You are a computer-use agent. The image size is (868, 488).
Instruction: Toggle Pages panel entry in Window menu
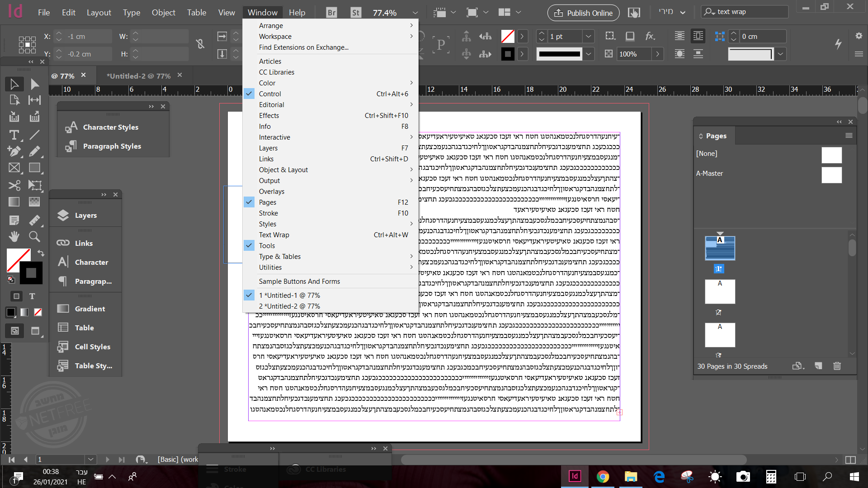pyautogui.click(x=267, y=202)
